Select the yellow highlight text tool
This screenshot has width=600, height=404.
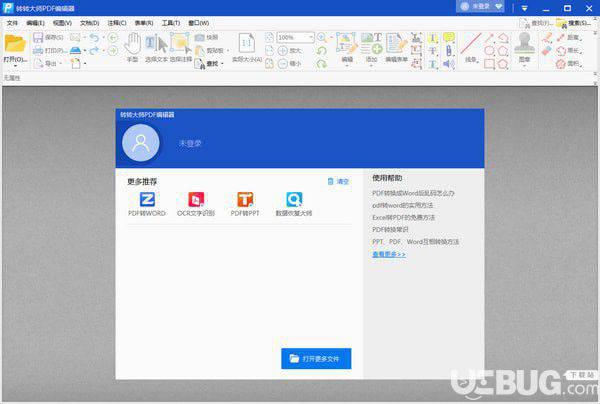pyautogui.click(x=433, y=38)
